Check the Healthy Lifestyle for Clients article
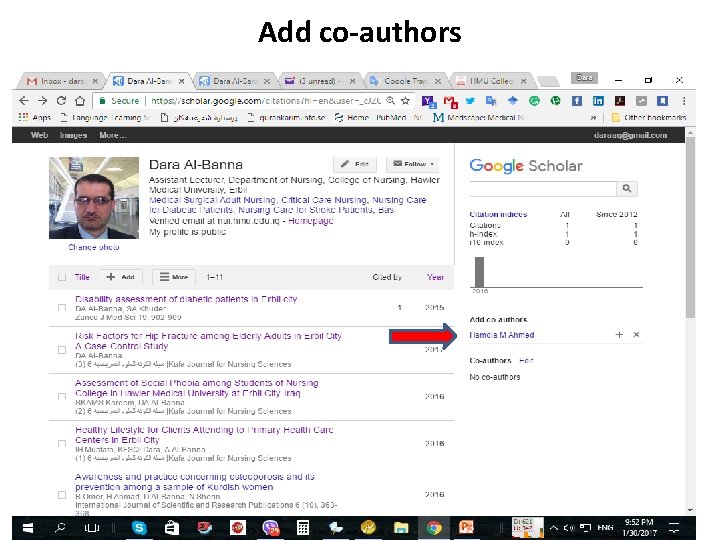Image resolution: width=720 pixels, height=540 pixels. pyautogui.click(x=62, y=444)
